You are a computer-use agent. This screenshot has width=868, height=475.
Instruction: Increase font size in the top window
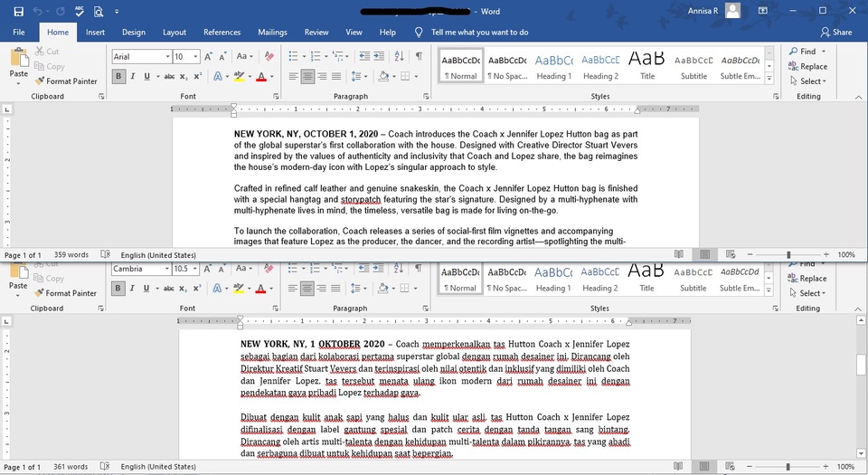[x=208, y=56]
